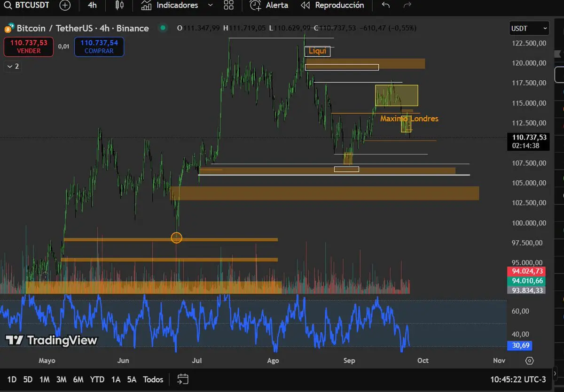The width and height of the screenshot is (564, 392).
Task: Click the Bitcoin / TetherUS symbol title
Action: [83, 28]
